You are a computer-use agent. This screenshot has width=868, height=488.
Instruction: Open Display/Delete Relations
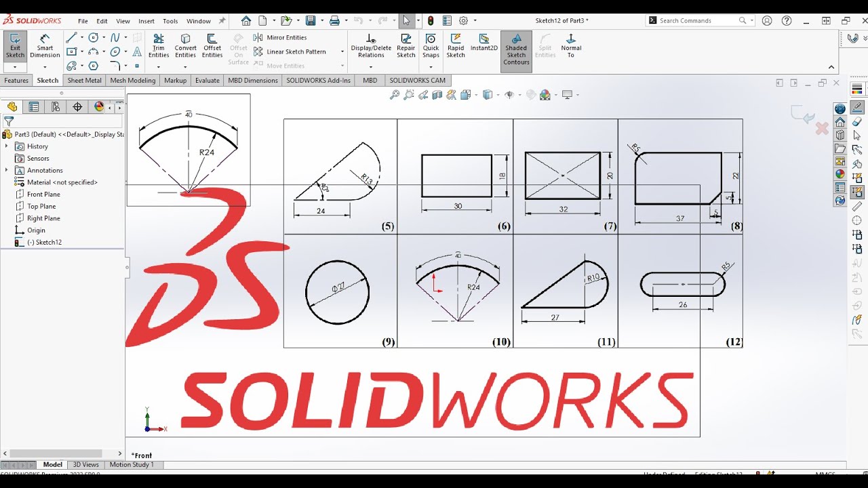371,46
